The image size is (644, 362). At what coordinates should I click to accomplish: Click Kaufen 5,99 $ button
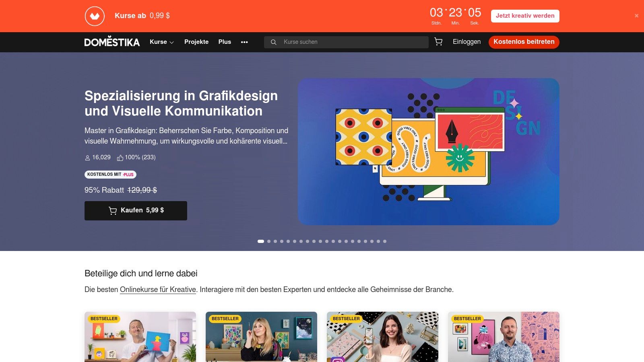[136, 210]
